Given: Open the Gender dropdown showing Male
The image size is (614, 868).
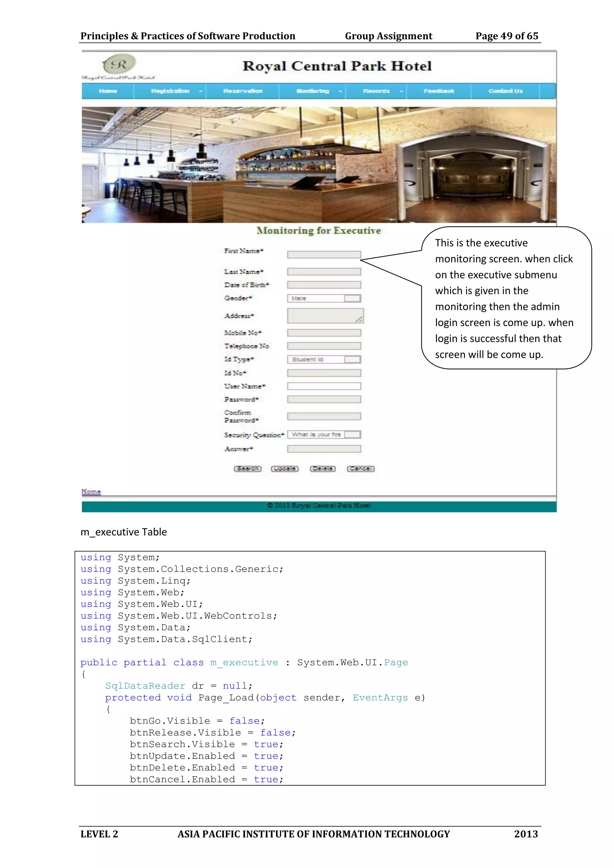Looking at the screenshot, I should [x=324, y=299].
